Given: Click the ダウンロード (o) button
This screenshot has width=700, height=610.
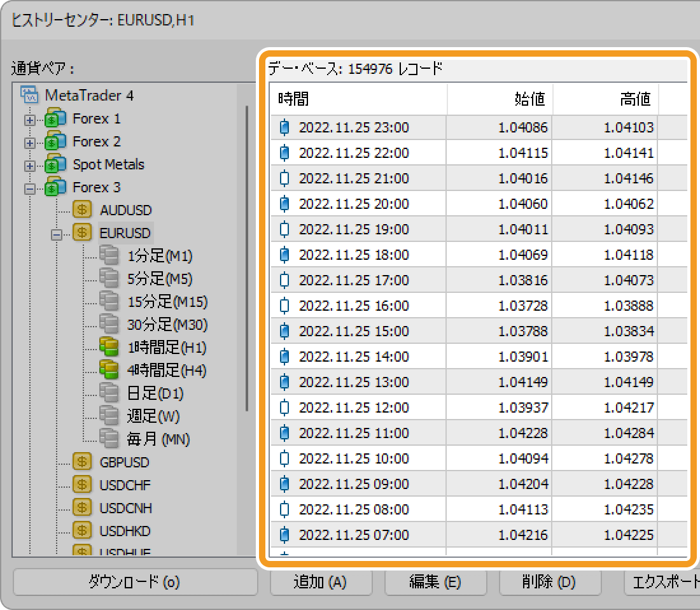Looking at the screenshot, I should (136, 582).
